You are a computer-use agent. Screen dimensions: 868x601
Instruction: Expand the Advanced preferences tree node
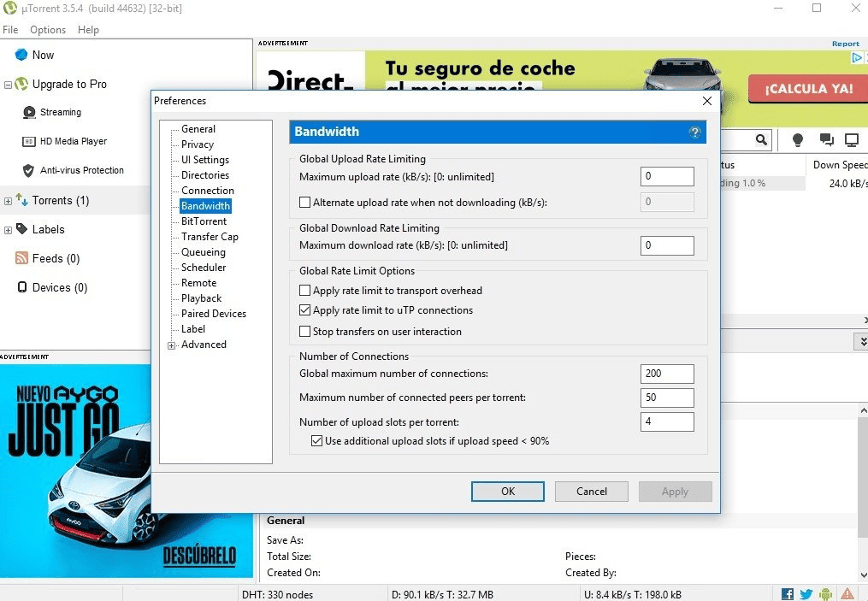tap(172, 345)
